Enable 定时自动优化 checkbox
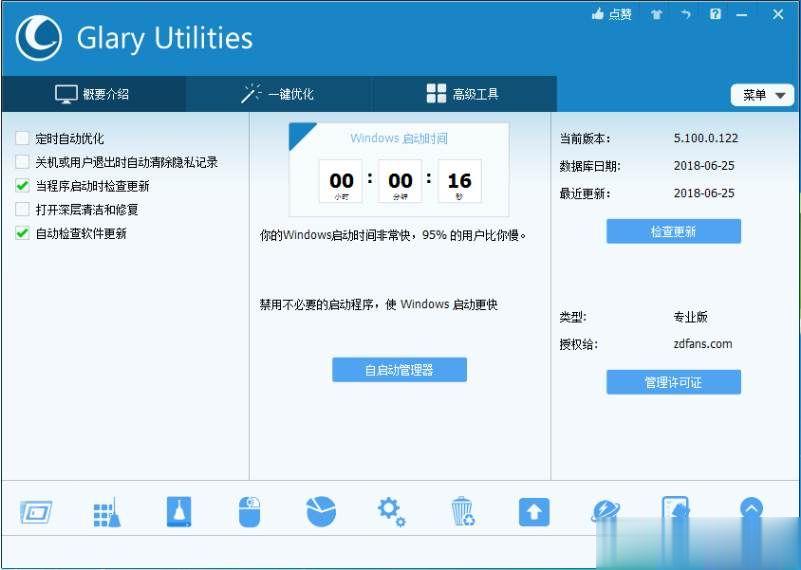 22,138
